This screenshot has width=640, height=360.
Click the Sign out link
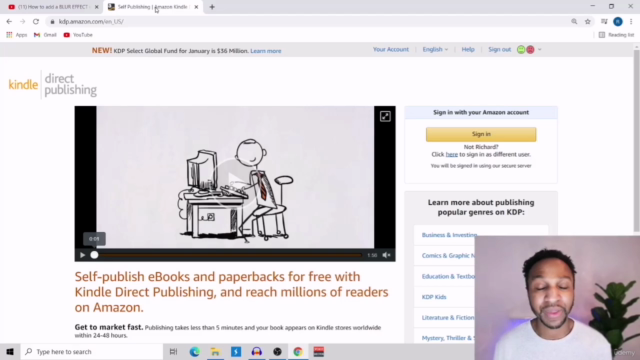[500, 49]
